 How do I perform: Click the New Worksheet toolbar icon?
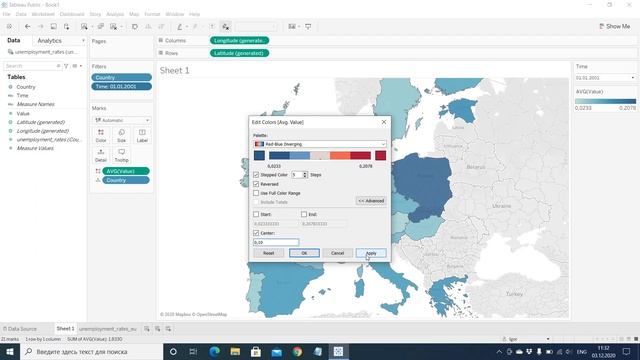tap(84, 27)
